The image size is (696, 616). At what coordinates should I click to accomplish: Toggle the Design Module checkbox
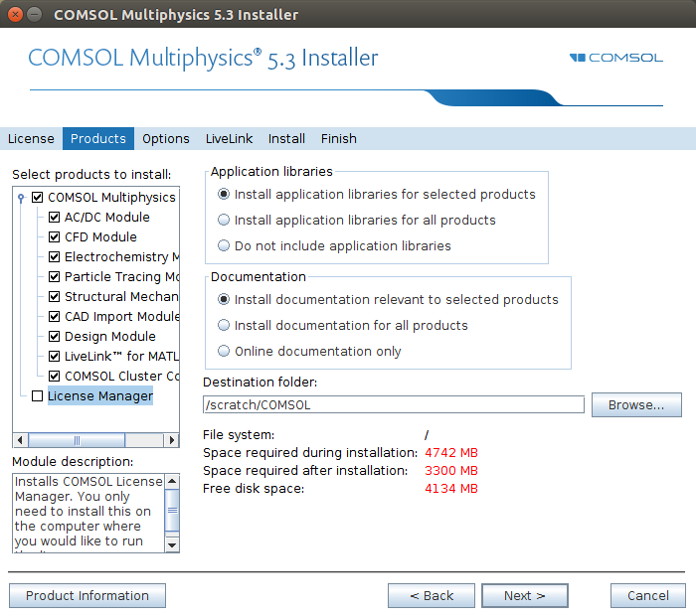(55, 337)
